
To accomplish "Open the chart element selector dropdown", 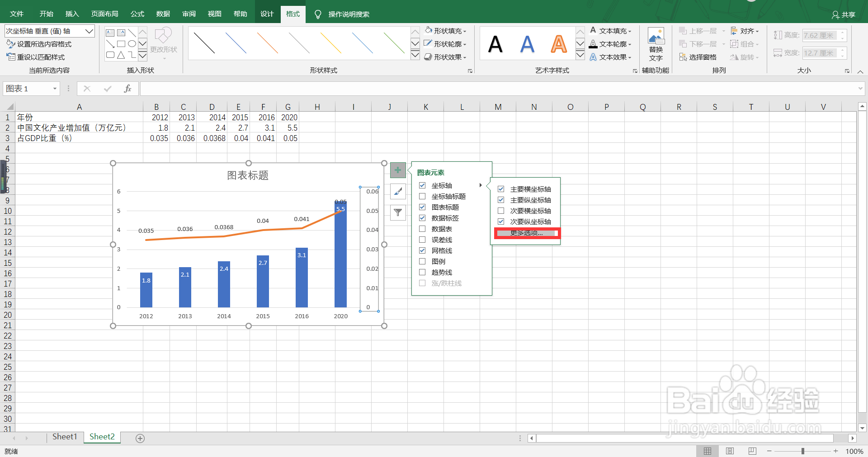I will [89, 31].
